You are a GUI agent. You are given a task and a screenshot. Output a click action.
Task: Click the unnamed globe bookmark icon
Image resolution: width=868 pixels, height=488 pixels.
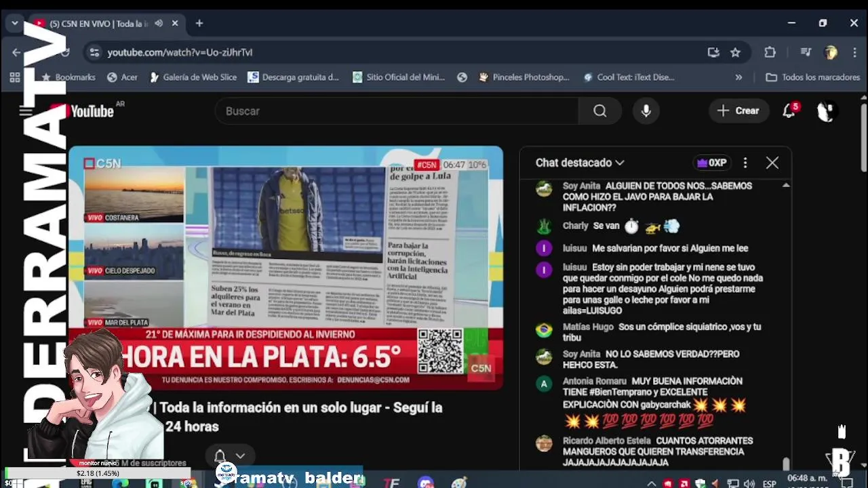tap(462, 77)
